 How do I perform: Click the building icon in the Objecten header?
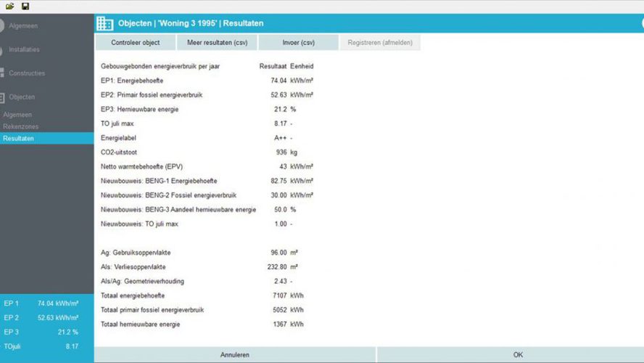pyautogui.click(x=105, y=23)
